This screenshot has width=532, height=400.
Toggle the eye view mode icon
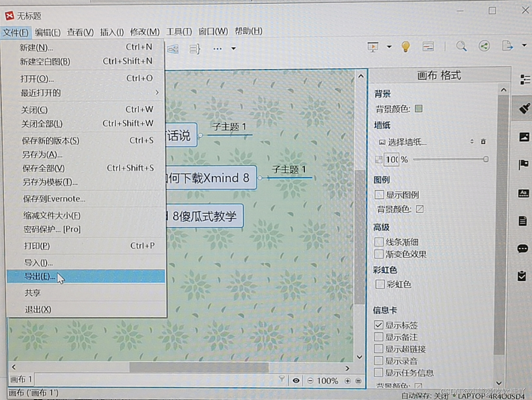click(296, 381)
